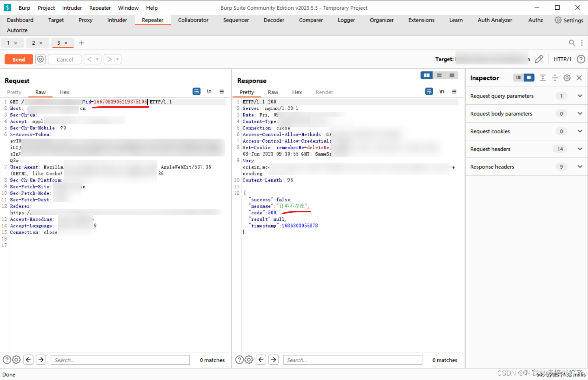Expand all Inspector sections
The image size is (588, 380).
click(543, 77)
